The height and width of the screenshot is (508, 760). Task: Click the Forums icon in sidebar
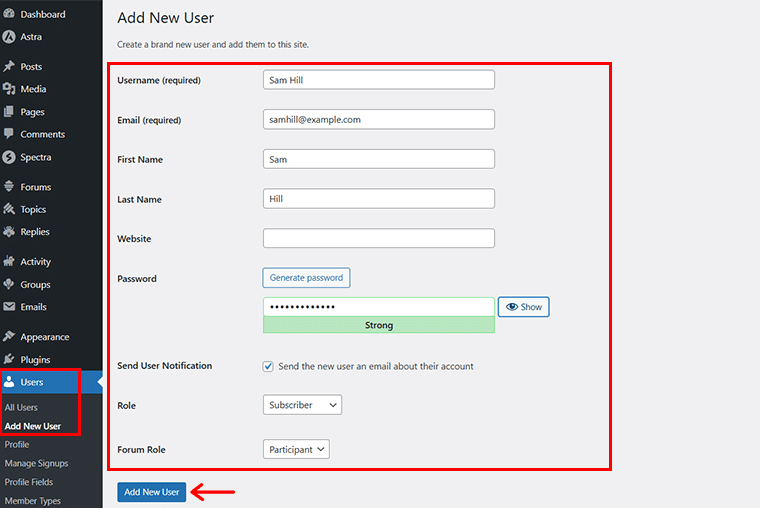tap(9, 187)
